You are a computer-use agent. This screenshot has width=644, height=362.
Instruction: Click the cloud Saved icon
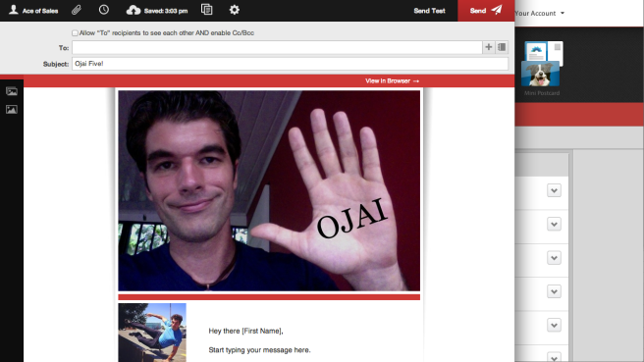tap(134, 10)
